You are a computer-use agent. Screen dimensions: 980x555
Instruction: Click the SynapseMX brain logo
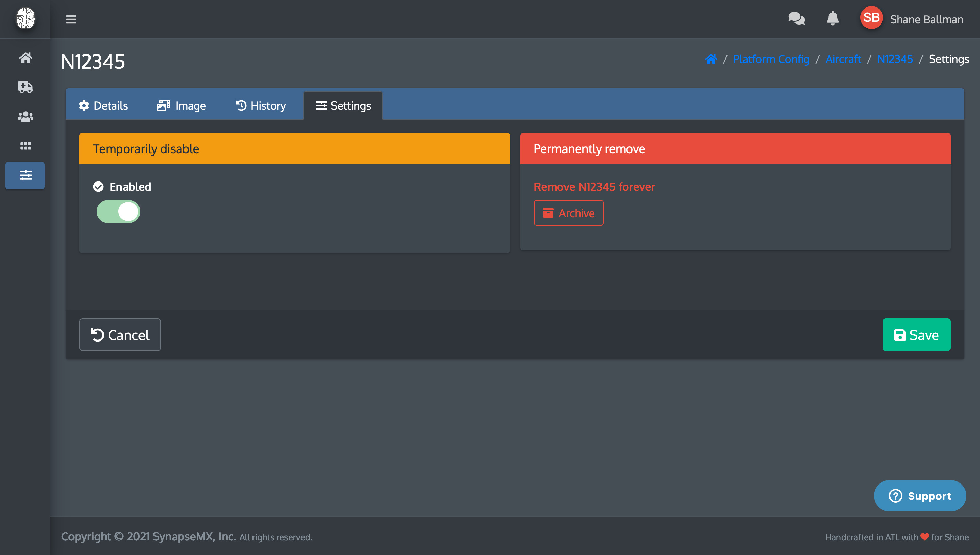point(25,18)
